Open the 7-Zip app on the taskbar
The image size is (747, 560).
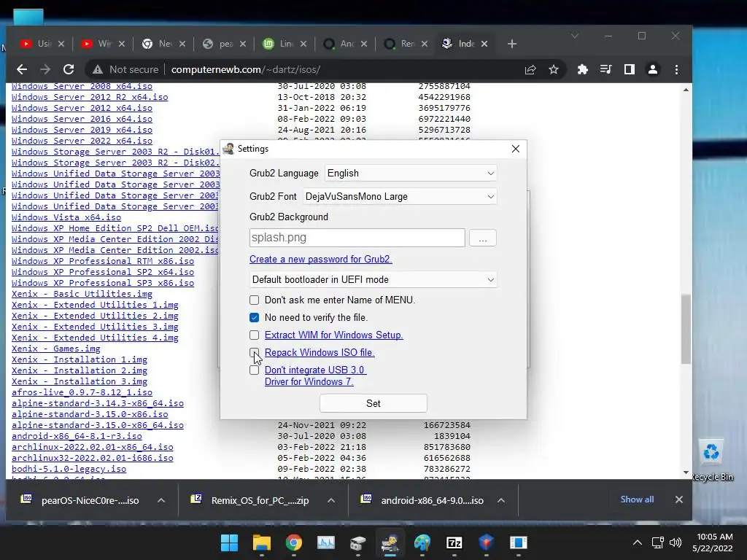[x=454, y=542]
